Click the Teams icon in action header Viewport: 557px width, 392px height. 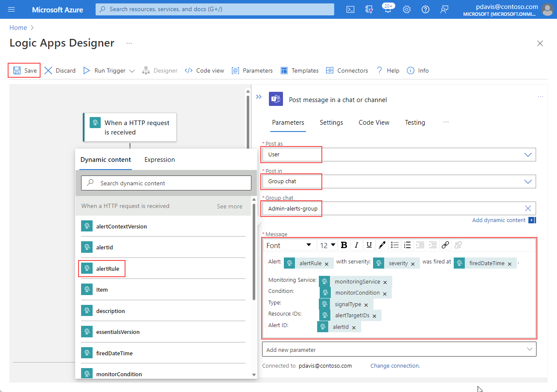point(276,99)
